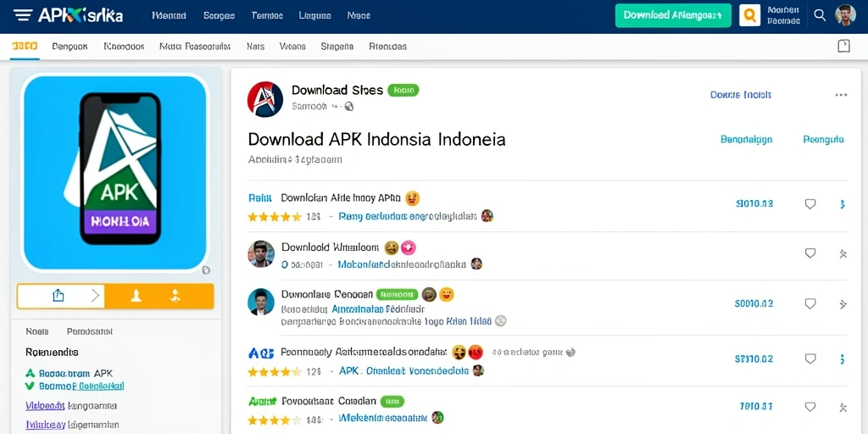Click avatar on Downloold Wmanloom row
Image resolution: width=868 pixels, height=434 pixels.
pyautogui.click(x=261, y=254)
